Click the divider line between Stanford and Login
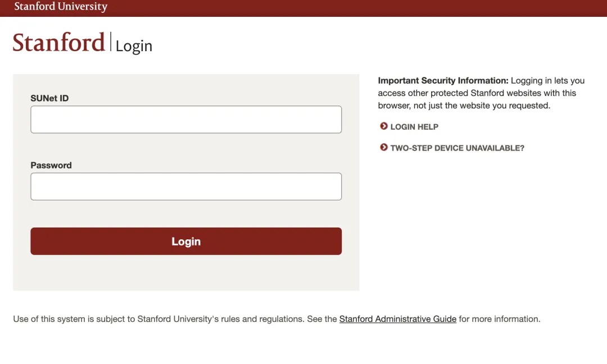Image resolution: width=607 pixels, height=364 pixels. pyautogui.click(x=111, y=43)
